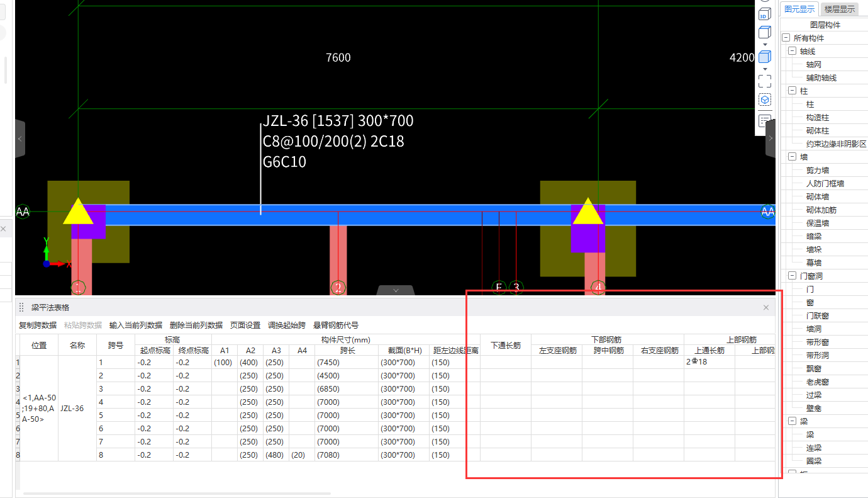Select 幕墙 tree item
This screenshot has height=498, width=868.
tap(813, 263)
